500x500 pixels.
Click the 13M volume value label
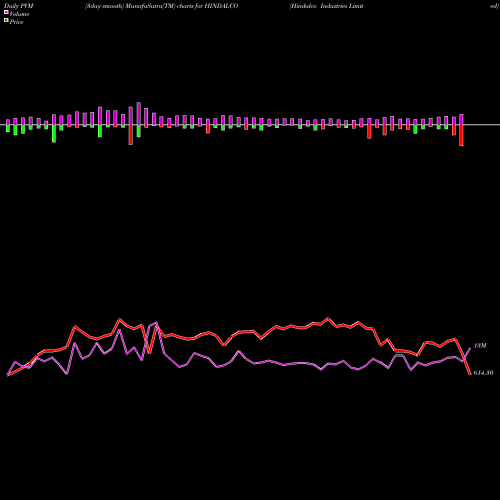480,346
